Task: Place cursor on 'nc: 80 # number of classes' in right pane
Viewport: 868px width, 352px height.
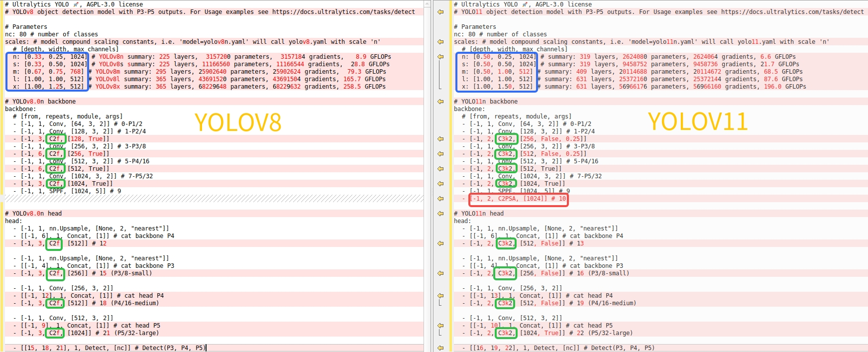Action: pos(500,34)
